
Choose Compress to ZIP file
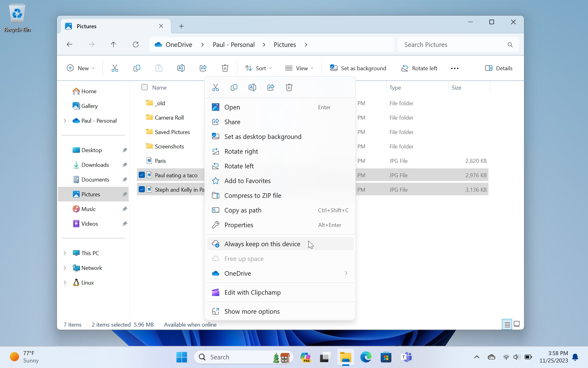pos(253,196)
